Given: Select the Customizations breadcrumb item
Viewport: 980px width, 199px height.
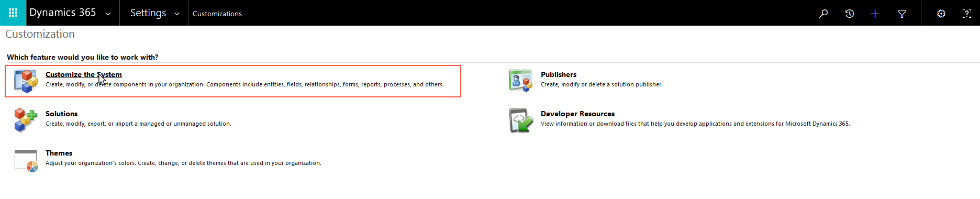Looking at the screenshot, I should pyautogui.click(x=217, y=14).
